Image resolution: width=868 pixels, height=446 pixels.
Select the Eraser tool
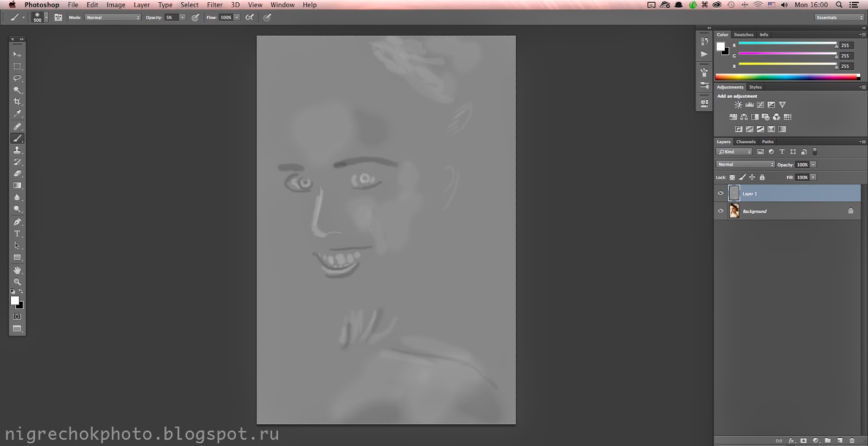click(x=17, y=174)
